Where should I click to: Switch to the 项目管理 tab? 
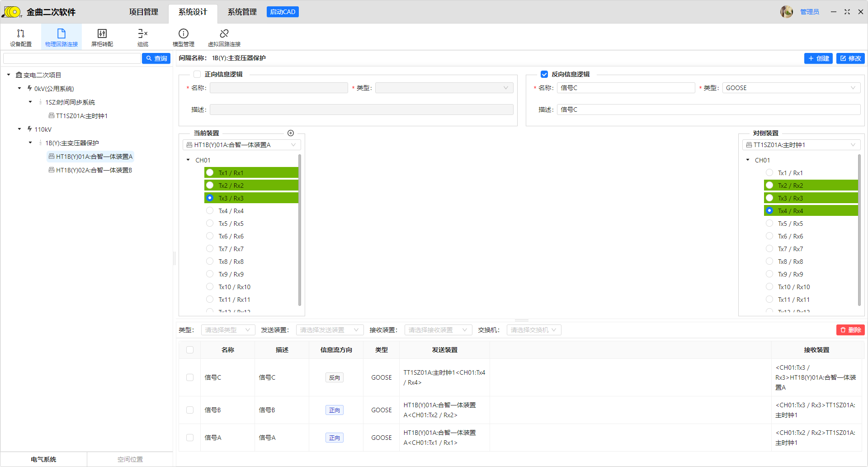pos(144,12)
